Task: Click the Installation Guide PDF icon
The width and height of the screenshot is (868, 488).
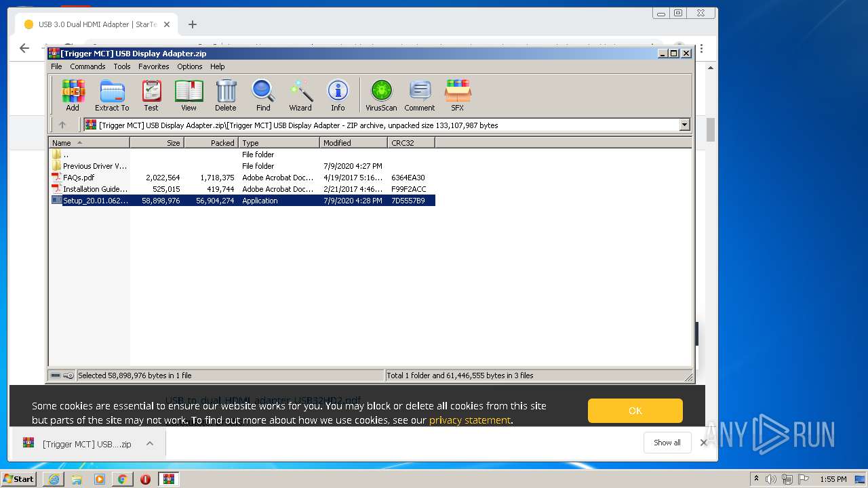Action: click(x=57, y=189)
